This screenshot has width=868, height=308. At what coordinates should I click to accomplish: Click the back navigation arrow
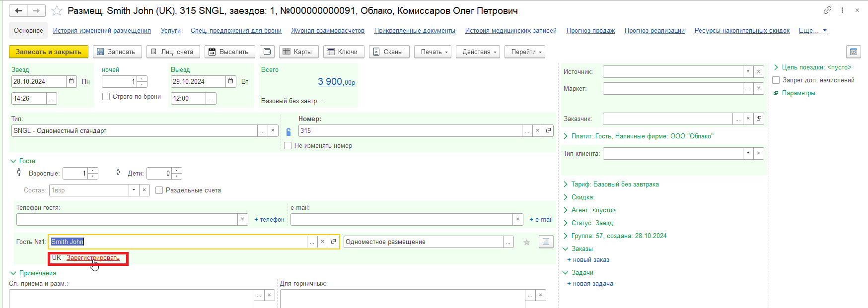[18, 10]
